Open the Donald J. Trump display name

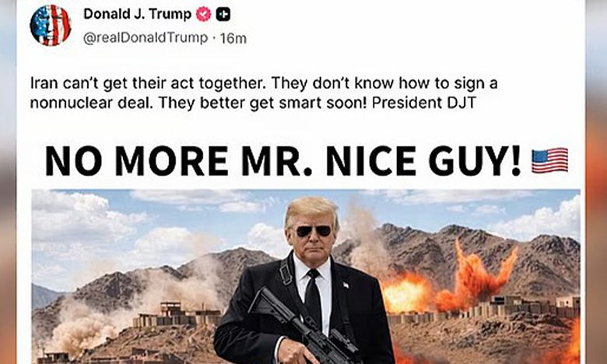138,14
